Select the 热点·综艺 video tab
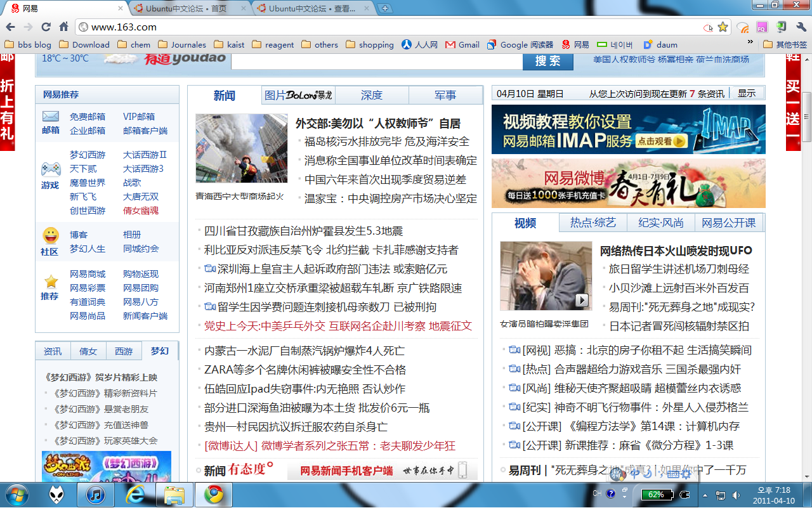 (593, 223)
